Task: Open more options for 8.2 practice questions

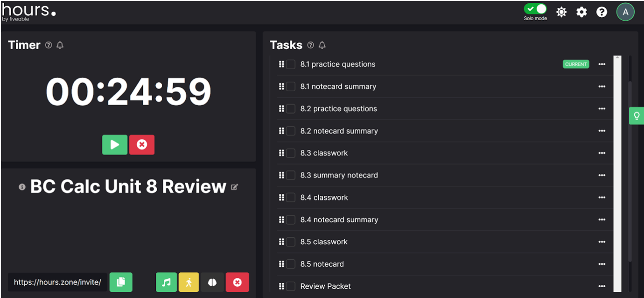Action: 602,109
